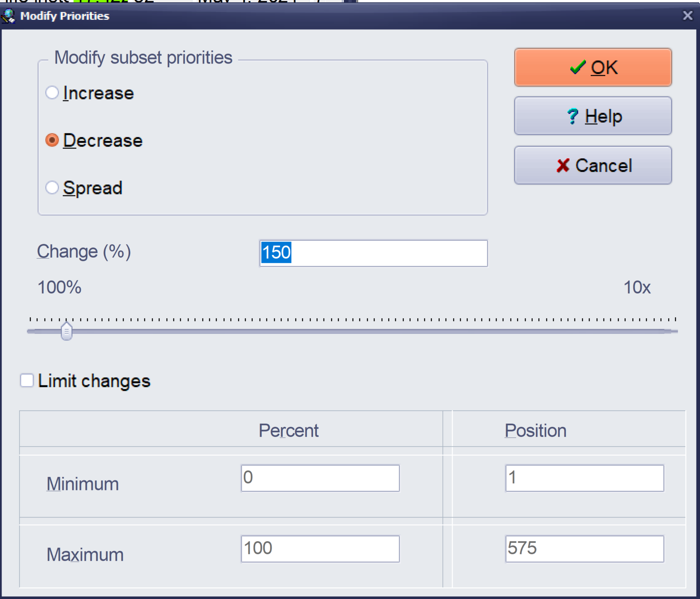The height and width of the screenshot is (599, 700).
Task: Click the red X Cancel icon
Action: click(562, 166)
